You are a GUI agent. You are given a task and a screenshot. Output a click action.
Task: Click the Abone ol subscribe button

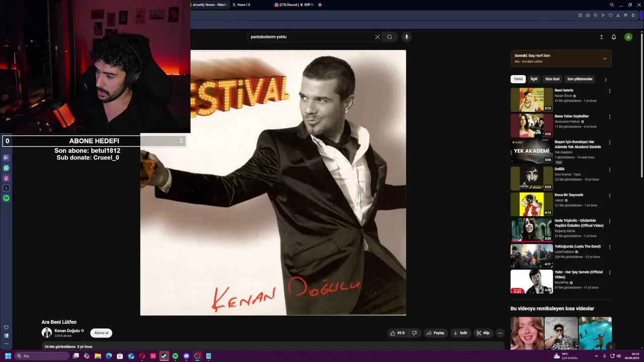[101, 333]
